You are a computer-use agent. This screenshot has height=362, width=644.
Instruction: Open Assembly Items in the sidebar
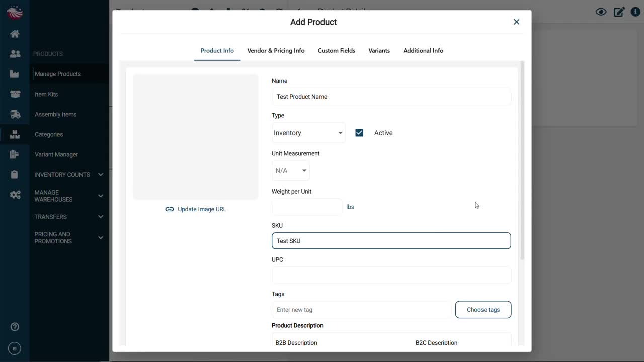[x=55, y=114]
